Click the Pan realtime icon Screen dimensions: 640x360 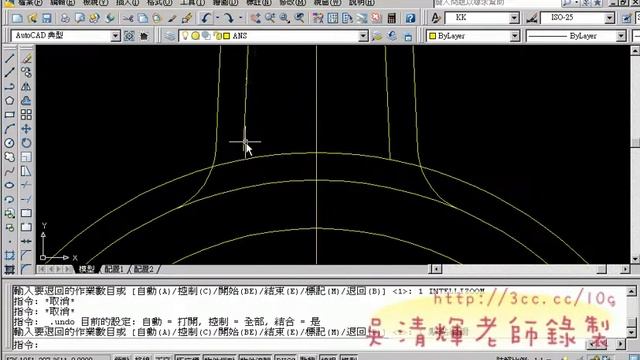point(256,18)
